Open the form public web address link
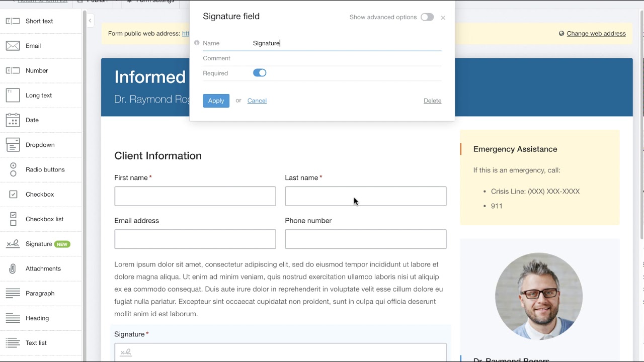This screenshot has height=362, width=644. click(186, 34)
